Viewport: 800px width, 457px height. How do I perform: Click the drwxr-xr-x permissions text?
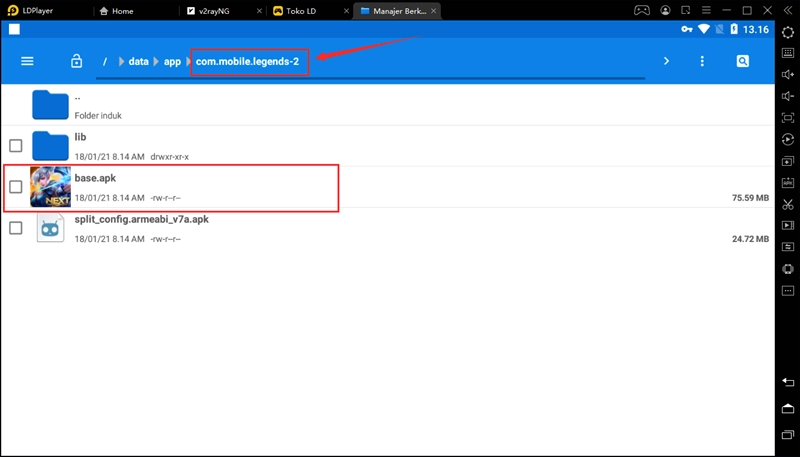point(169,157)
